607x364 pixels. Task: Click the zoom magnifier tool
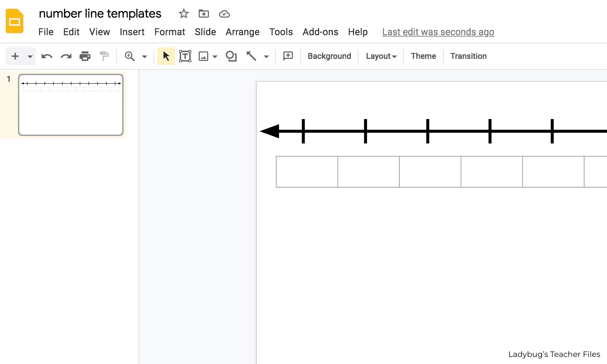130,56
